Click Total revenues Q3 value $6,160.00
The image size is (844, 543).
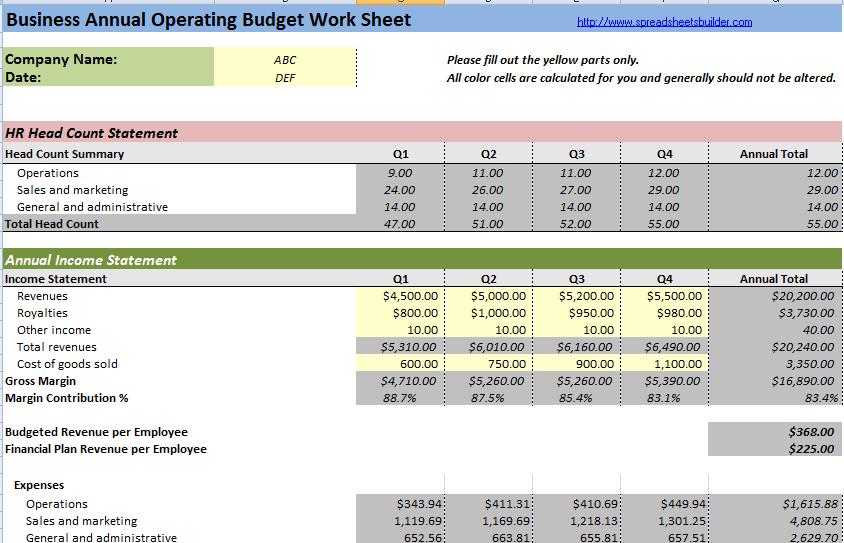576,347
